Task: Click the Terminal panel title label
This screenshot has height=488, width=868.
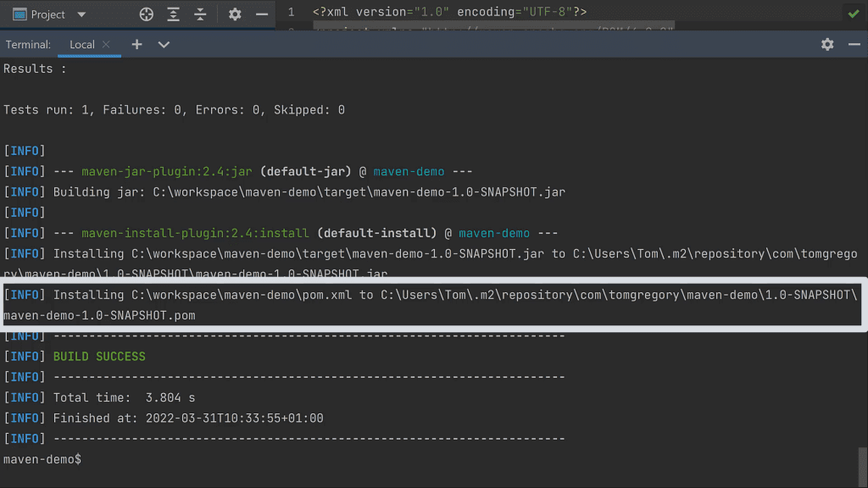Action: tap(28, 44)
